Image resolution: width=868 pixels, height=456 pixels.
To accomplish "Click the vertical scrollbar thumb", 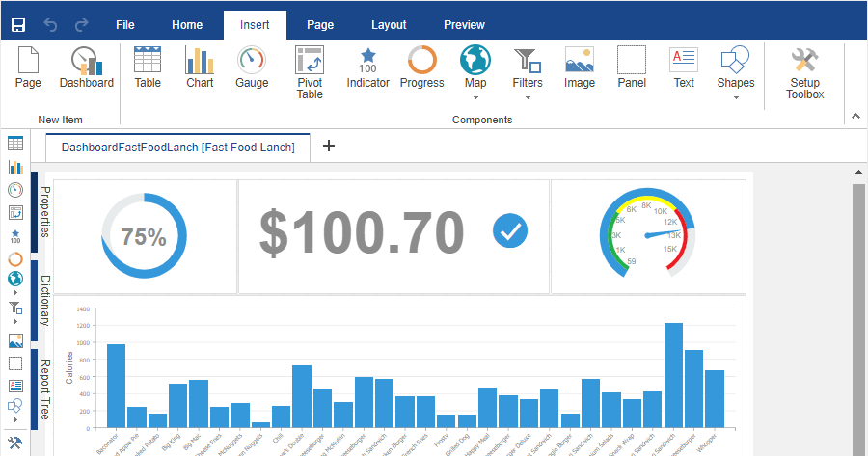I will coord(858,320).
